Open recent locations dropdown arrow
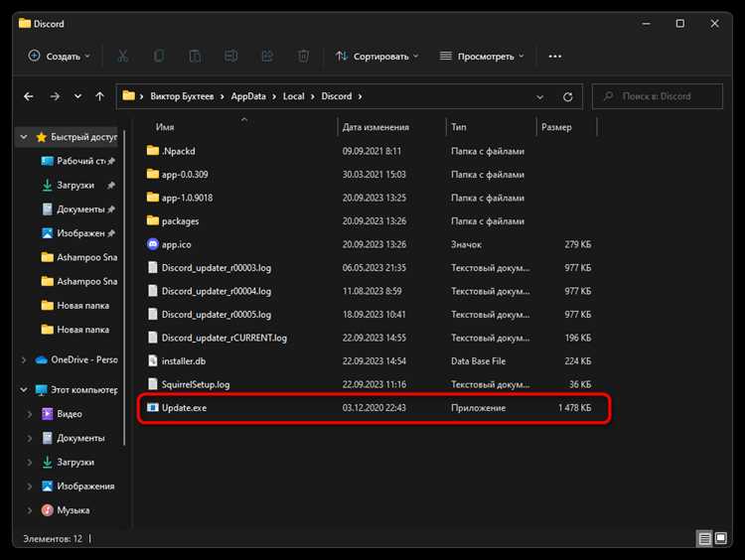The image size is (745, 560). pos(77,96)
